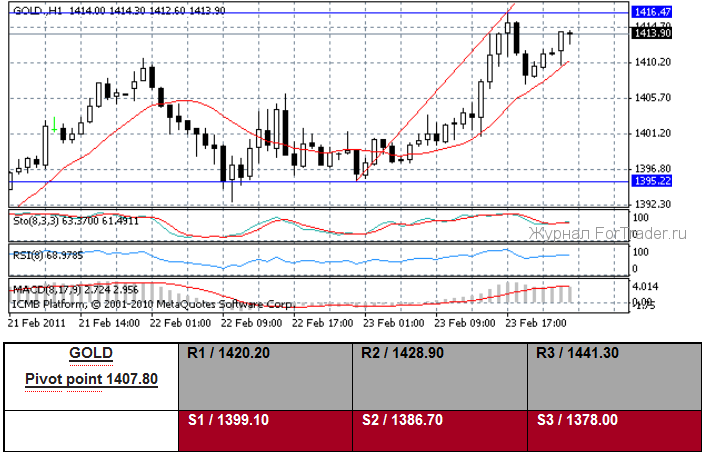Screen dimensions: 705x455
Task: Click the 23 Feb 09:00 time label
Action: point(464,323)
